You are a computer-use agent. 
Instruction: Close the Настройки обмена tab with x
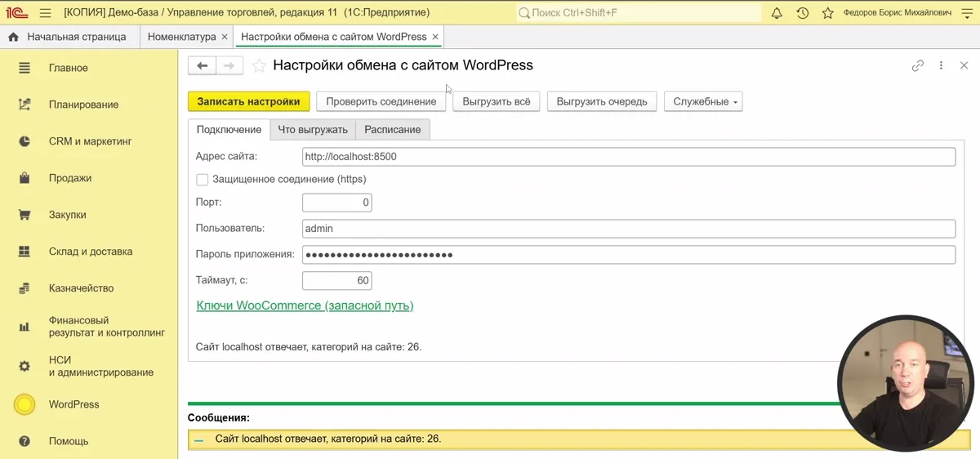(435, 37)
